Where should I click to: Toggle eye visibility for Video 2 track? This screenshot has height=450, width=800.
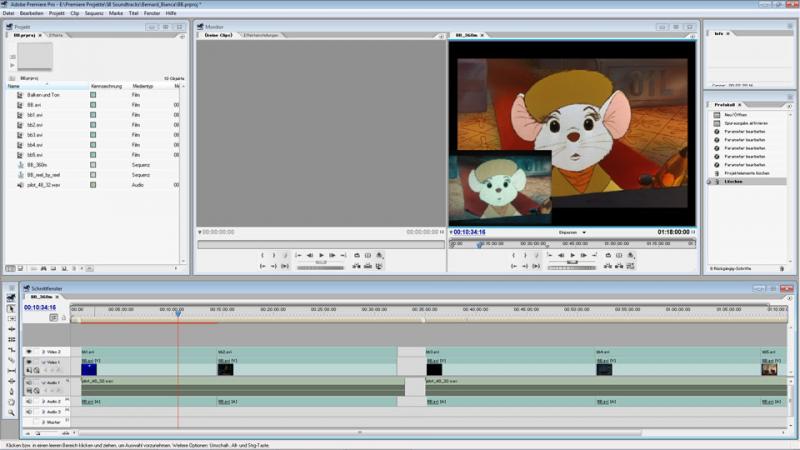(x=28, y=352)
